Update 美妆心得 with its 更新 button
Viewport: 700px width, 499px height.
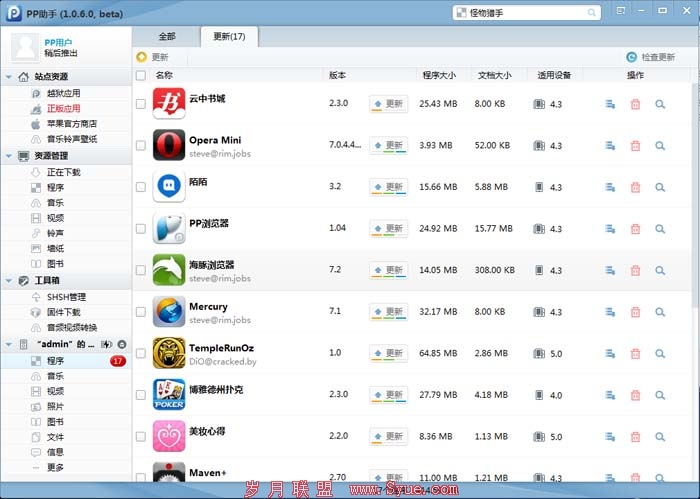tap(388, 437)
